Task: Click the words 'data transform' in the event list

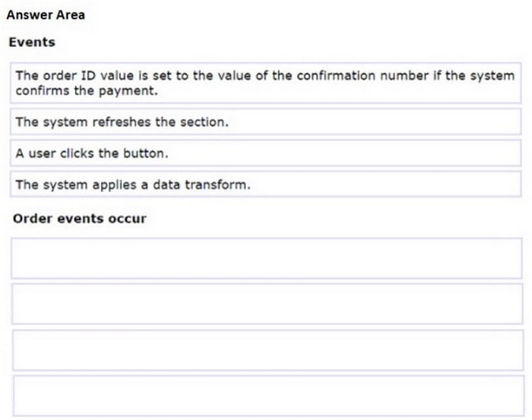Action: coord(211,184)
